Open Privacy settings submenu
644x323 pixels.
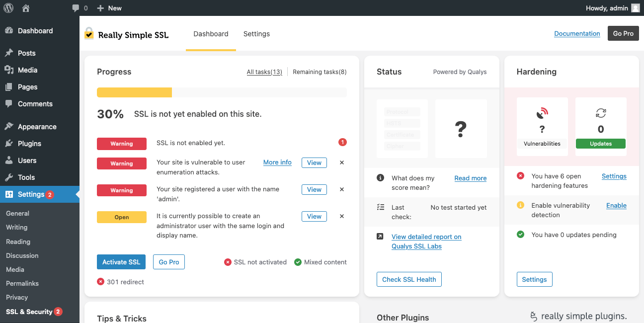17,297
